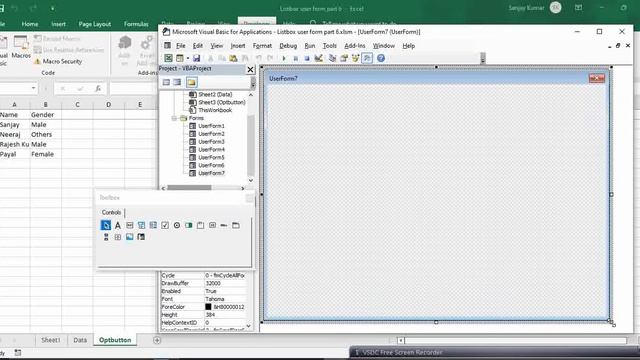
Task: Click the Insert UserForm toolbar icon
Action: coord(179,58)
